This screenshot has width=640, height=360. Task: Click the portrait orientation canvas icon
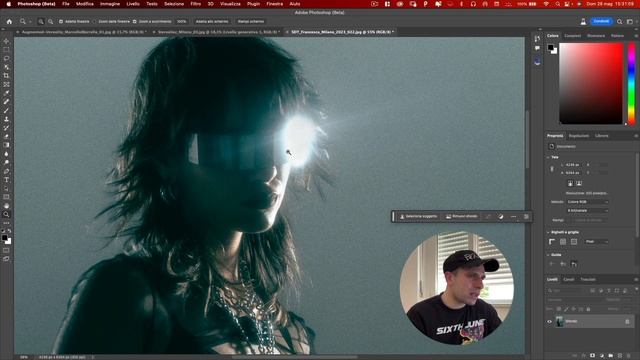(x=570, y=184)
